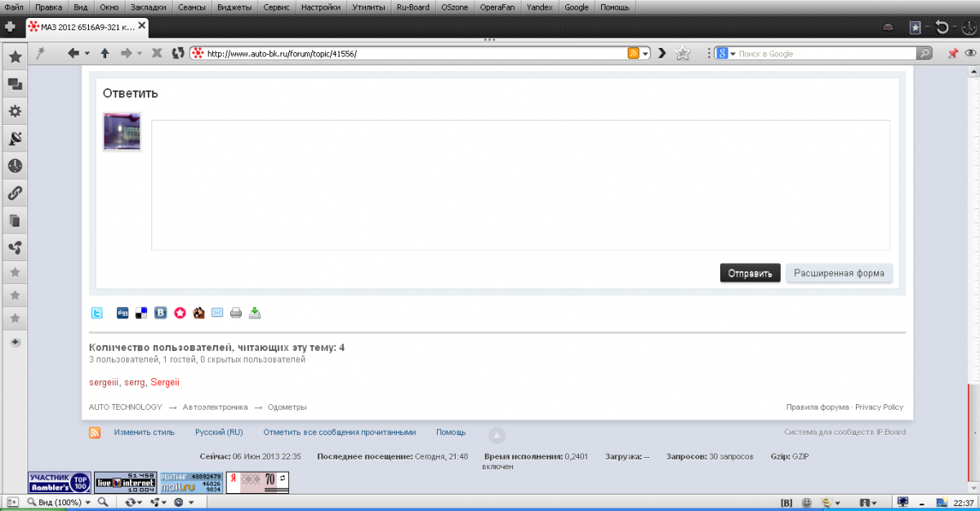Go back with the left arrow

[73, 53]
